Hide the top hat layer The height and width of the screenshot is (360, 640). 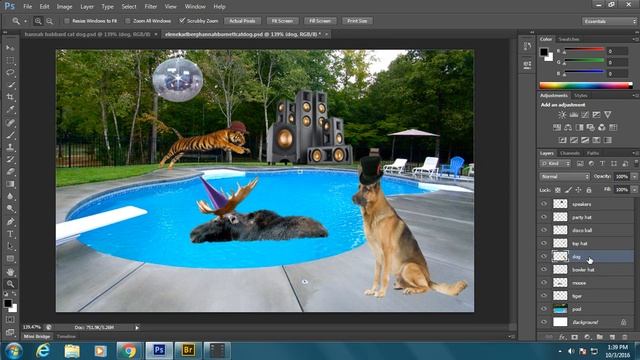(x=544, y=243)
